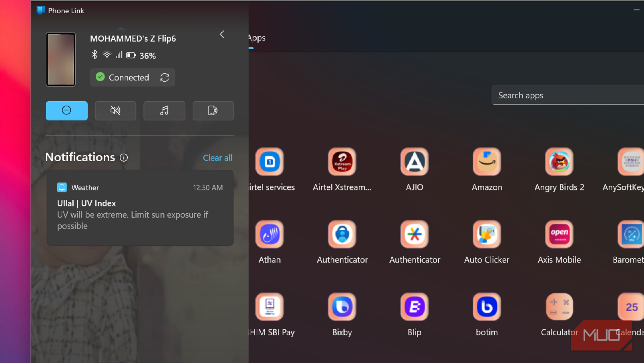This screenshot has height=363, width=644.
Task: Open the AJIO app
Action: pos(414,169)
